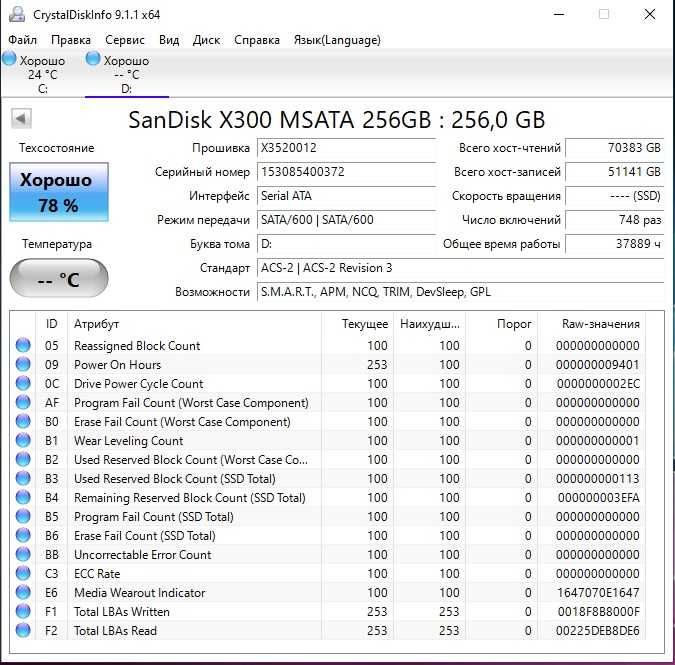
Task: Select the D: disk tab
Action: coord(127,74)
